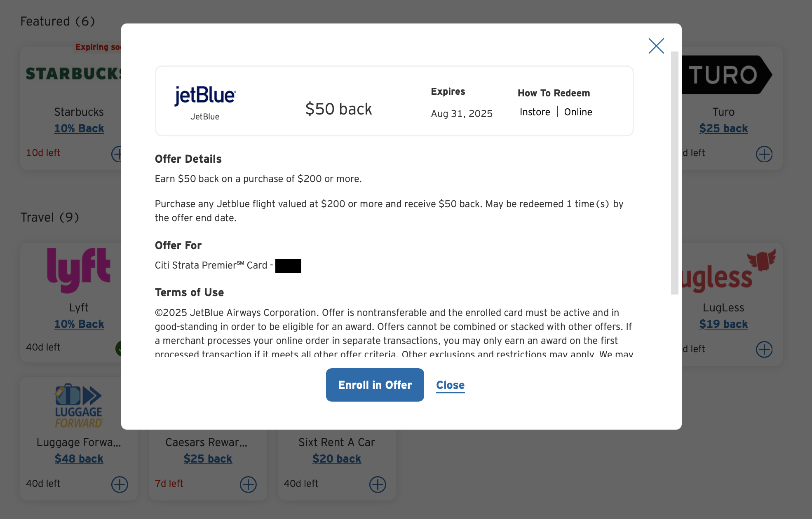Add the Luggage Forward offer plus icon
The width and height of the screenshot is (812, 519).
[120, 484]
